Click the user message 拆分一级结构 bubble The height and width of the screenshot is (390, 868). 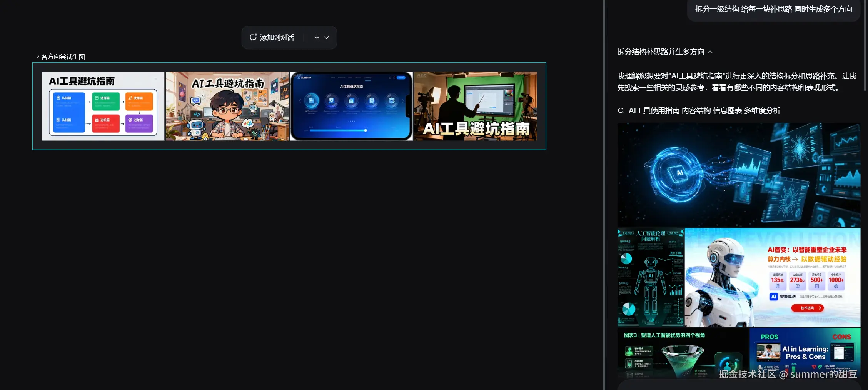[x=774, y=9]
